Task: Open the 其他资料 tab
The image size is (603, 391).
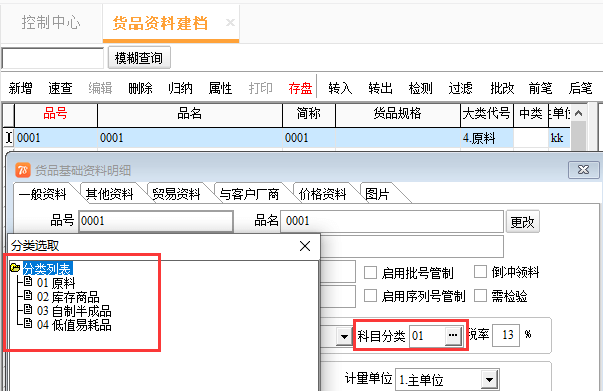Action: tap(110, 194)
